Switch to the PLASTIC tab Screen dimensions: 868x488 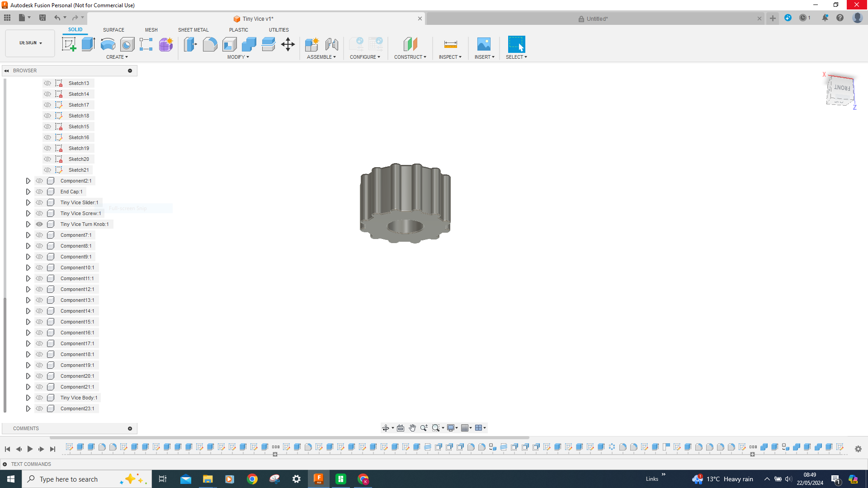[239, 30]
